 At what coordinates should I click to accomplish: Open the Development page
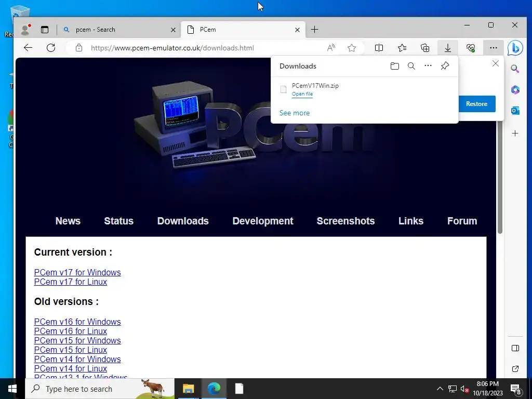263,221
